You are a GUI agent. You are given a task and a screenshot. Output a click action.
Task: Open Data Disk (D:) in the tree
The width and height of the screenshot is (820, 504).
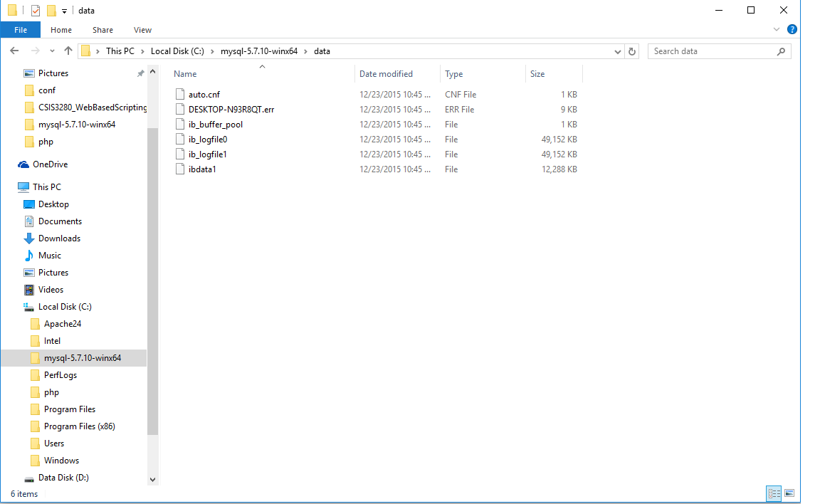63,478
